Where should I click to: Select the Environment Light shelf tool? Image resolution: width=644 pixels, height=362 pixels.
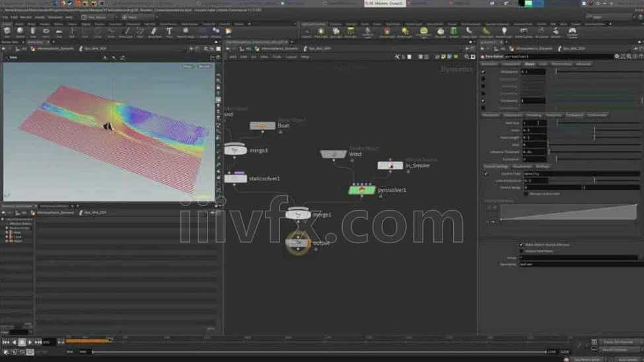(x=423, y=32)
